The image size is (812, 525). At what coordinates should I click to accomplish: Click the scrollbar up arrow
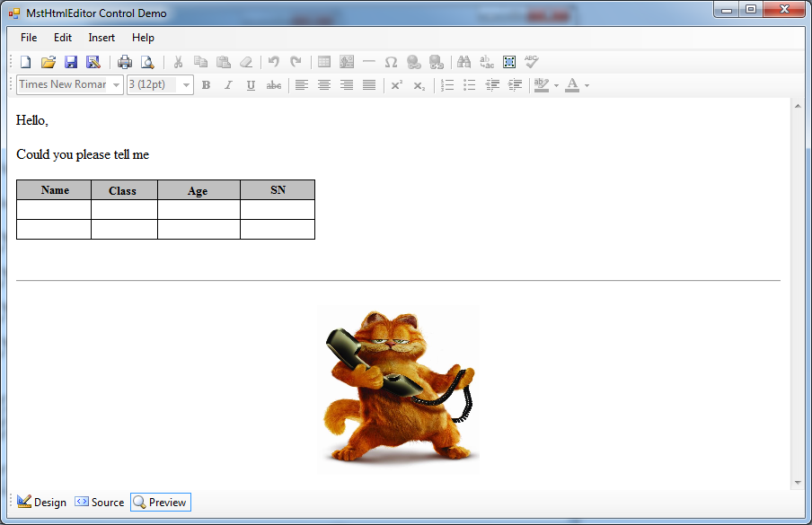[798, 106]
